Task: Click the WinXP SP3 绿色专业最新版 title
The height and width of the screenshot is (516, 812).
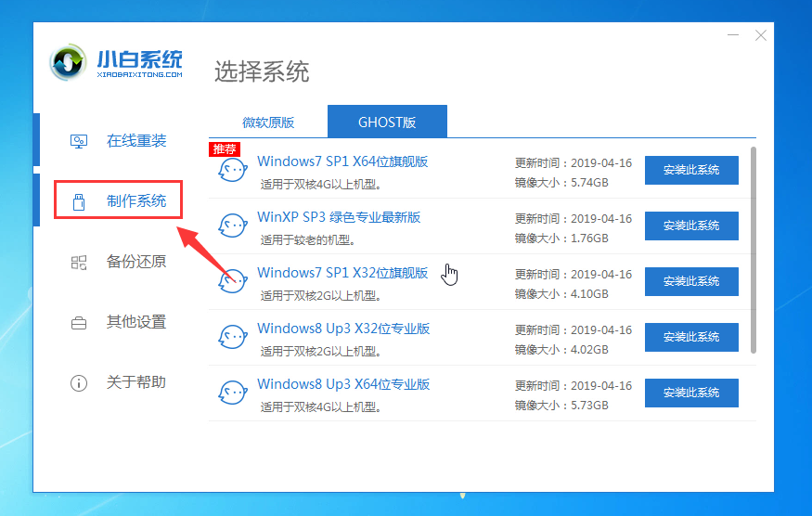Action: 339,217
